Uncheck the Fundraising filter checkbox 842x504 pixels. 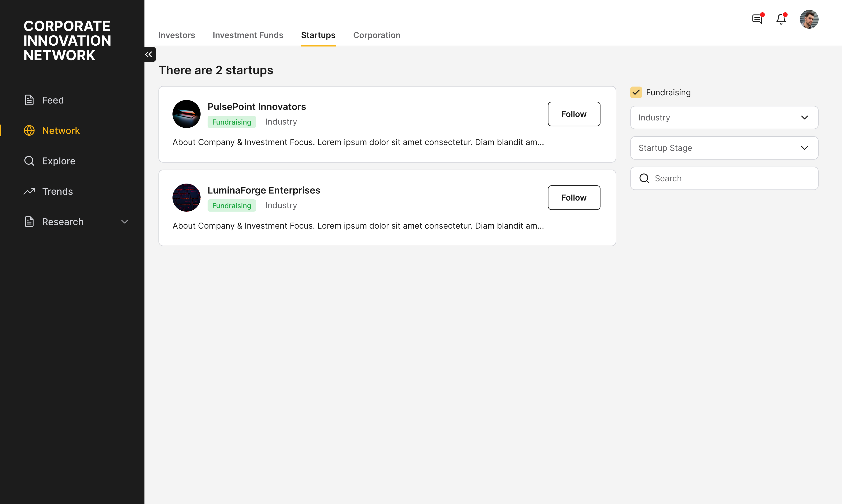point(636,92)
